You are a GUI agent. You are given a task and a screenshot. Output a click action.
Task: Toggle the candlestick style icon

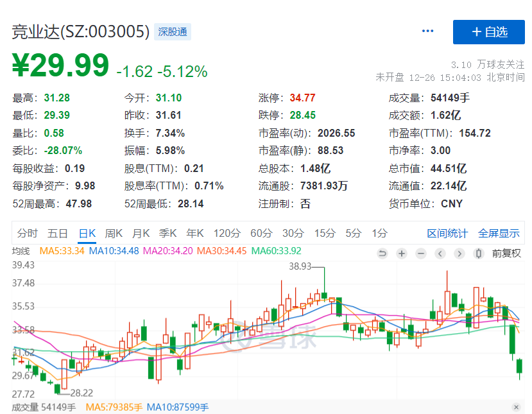(x=478, y=254)
